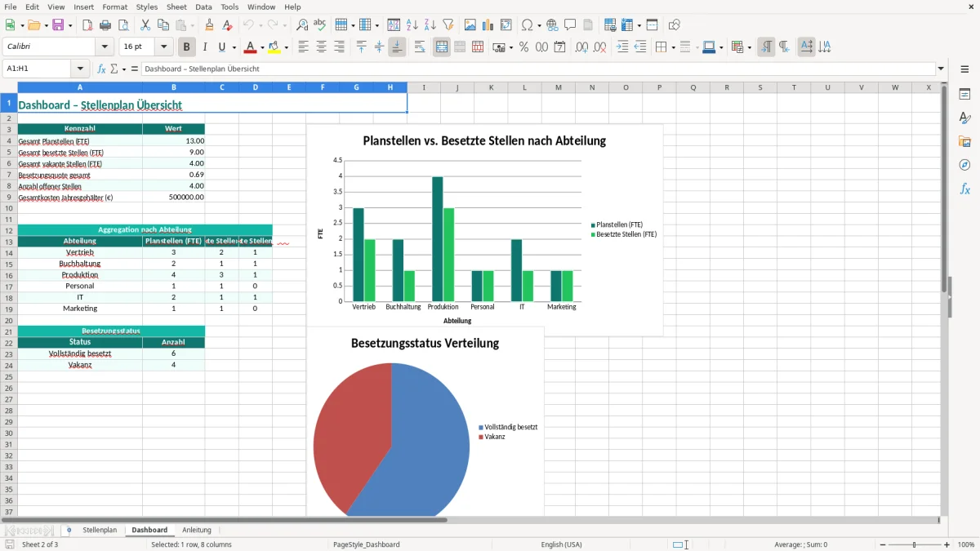Apply the red Font Color swatch
The image size is (980, 551).
251,47
